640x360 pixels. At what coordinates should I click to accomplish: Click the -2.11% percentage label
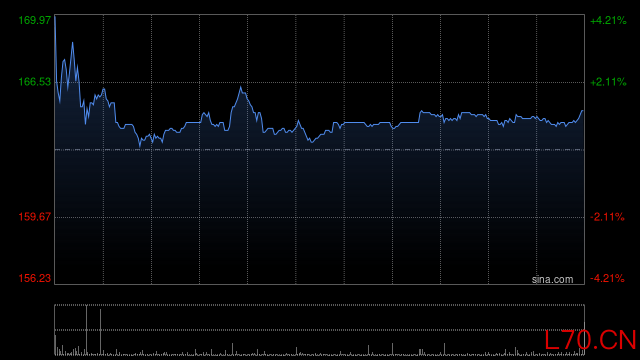click(x=607, y=217)
